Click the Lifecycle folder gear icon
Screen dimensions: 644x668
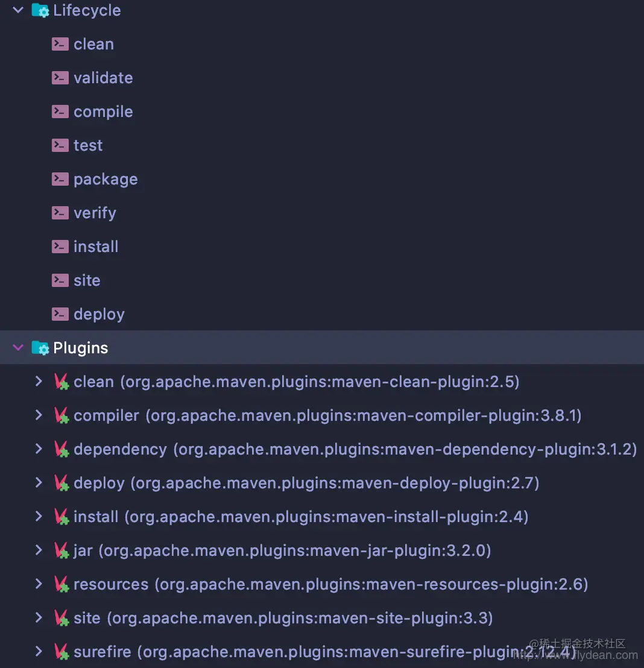click(x=40, y=10)
